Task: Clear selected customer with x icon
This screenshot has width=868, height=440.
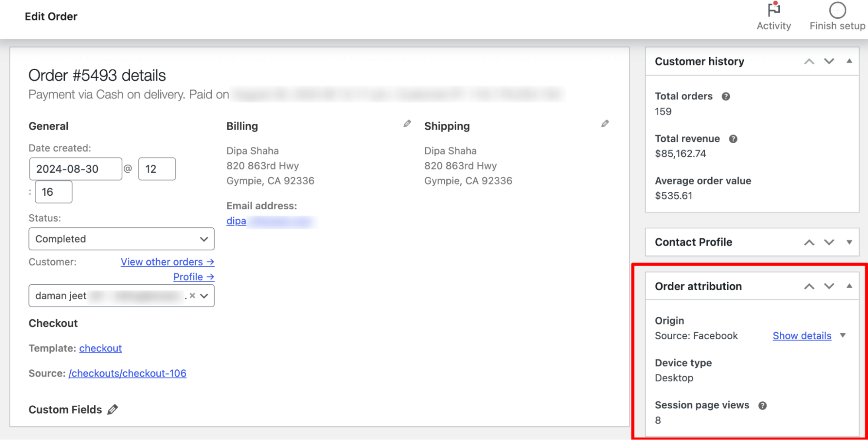Action: 192,296
